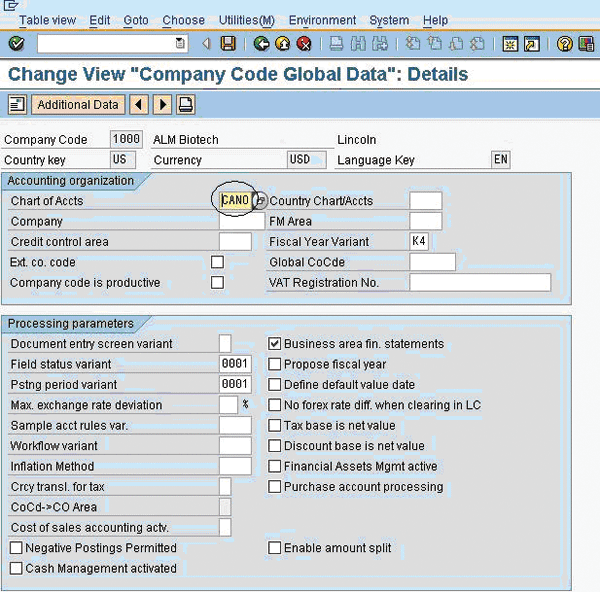Viewport: 600px width, 592px height.
Task: Click the yellow Exit icon in toolbar
Action: pyautogui.click(x=282, y=43)
